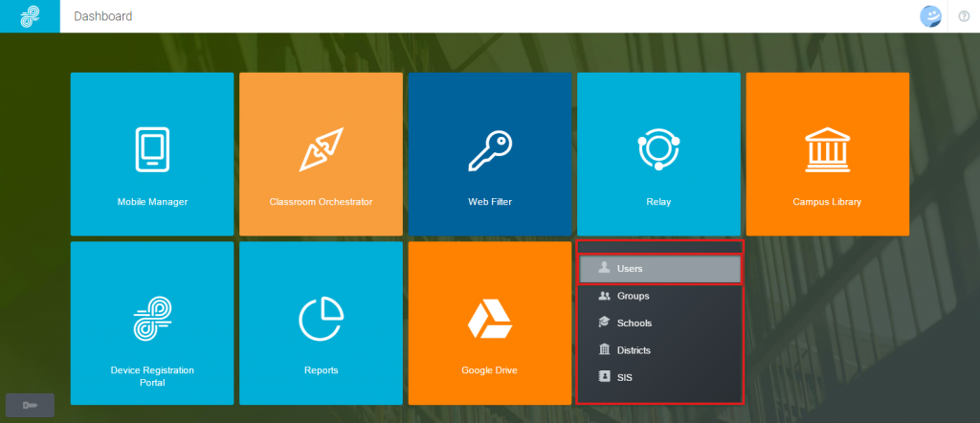The image size is (980, 423).
Task: Open the Google Drive tile
Action: click(489, 323)
